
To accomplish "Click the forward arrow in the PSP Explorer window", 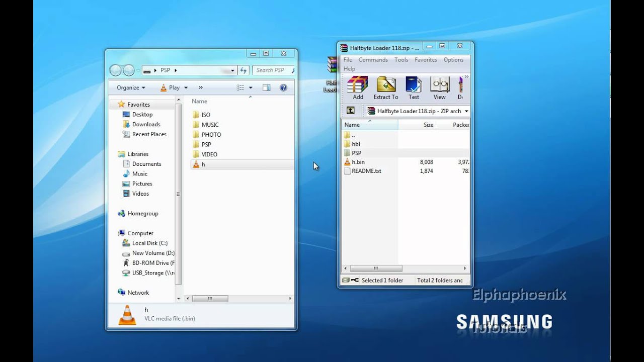I will point(129,70).
